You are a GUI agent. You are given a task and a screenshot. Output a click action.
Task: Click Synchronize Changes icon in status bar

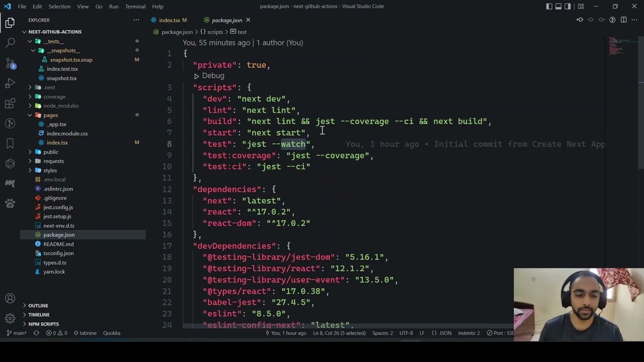36,333
